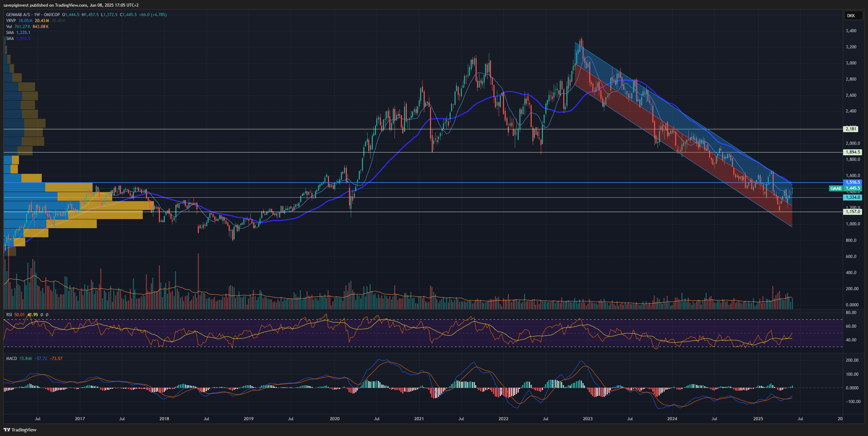868x436 pixels.
Task: Click the 2022 time axis label
Action: coord(503,419)
